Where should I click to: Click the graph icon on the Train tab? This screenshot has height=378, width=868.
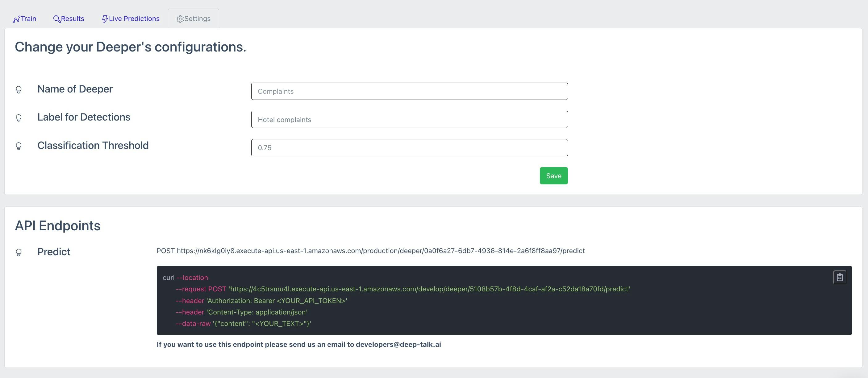coord(16,19)
